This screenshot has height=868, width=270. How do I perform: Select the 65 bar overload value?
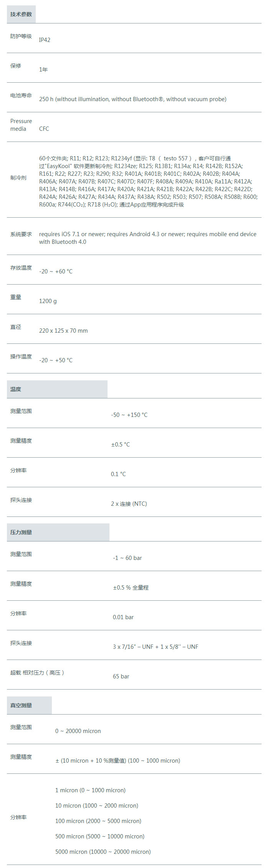pyautogui.click(x=121, y=676)
